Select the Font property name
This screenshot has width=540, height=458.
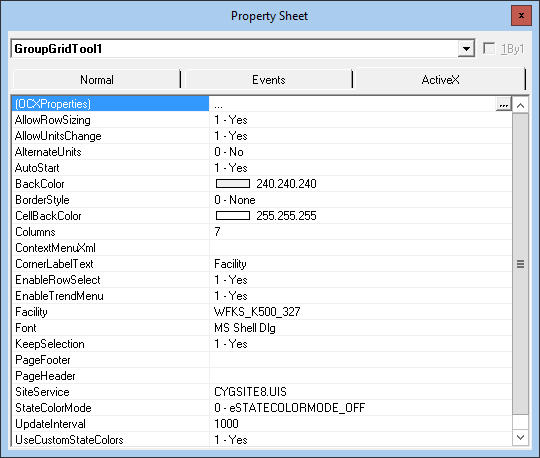click(x=26, y=328)
